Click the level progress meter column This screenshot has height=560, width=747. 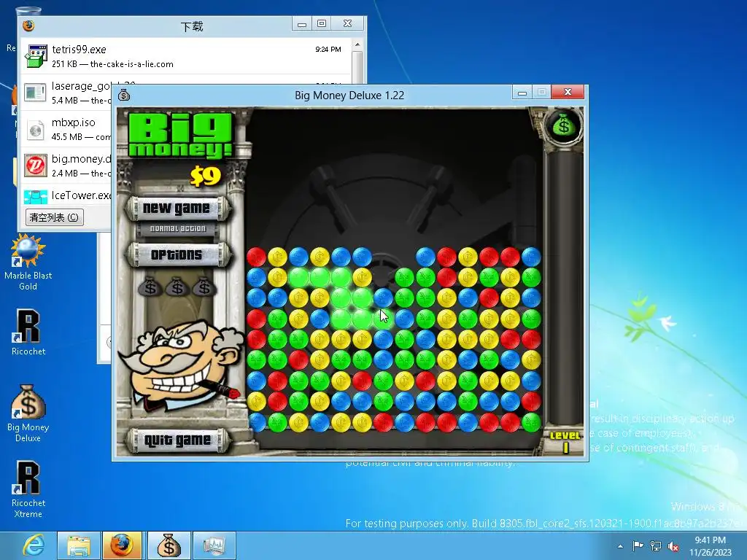[565, 287]
